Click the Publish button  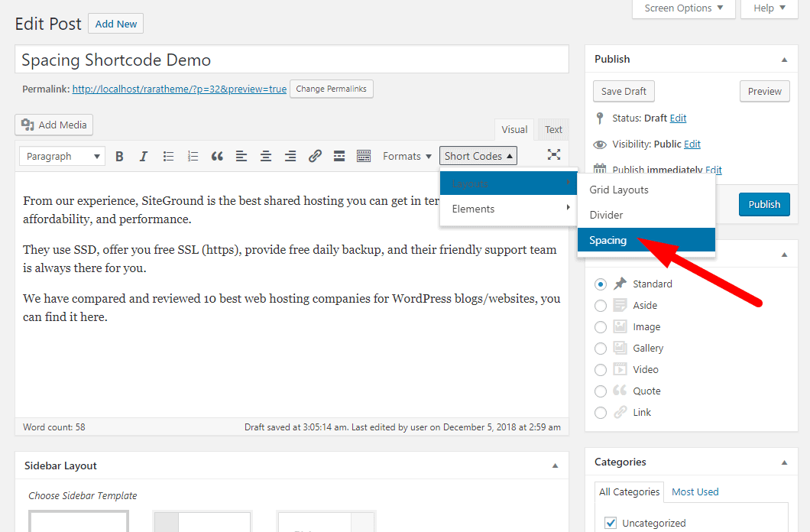(764, 204)
